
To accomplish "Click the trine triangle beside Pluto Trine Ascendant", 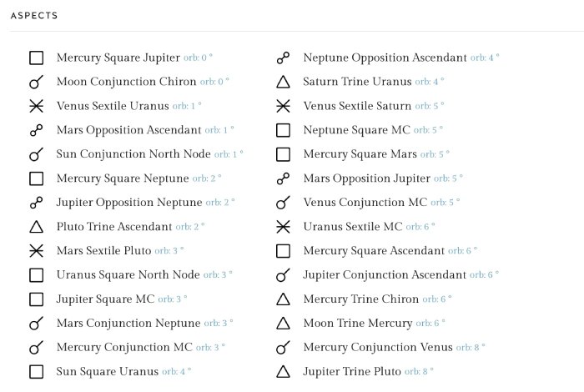I will click(x=36, y=227).
